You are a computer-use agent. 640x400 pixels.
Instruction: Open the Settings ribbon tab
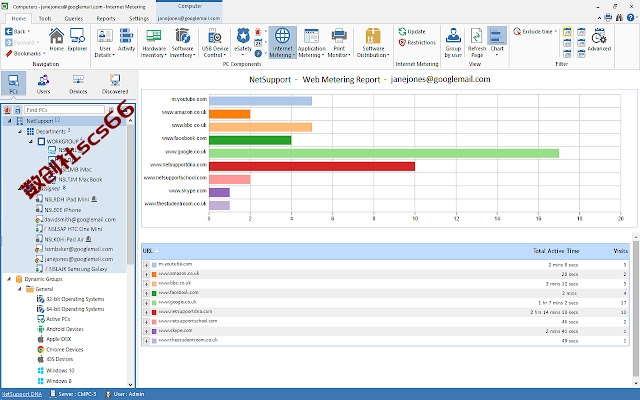point(139,18)
